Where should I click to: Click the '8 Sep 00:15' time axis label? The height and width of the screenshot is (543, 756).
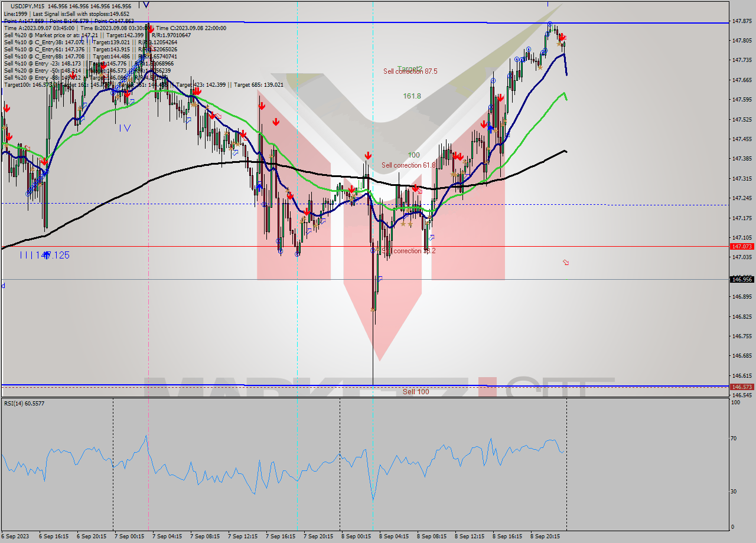(356, 537)
